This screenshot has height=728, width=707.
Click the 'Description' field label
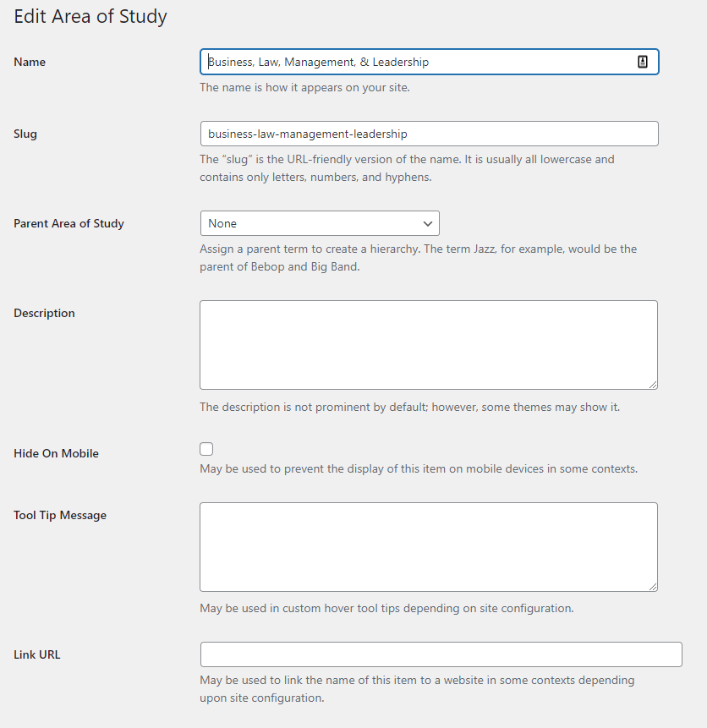(44, 314)
